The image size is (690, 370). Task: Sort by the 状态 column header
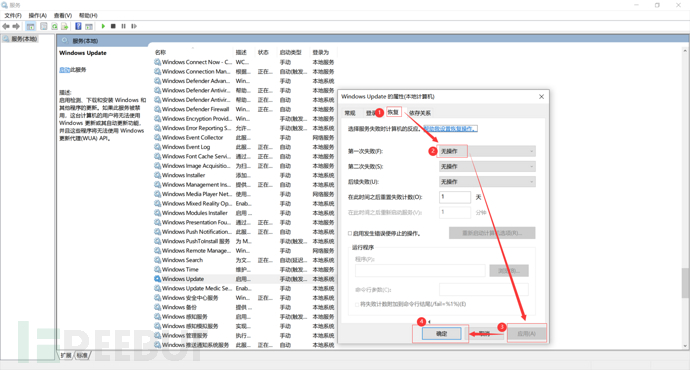coord(263,52)
